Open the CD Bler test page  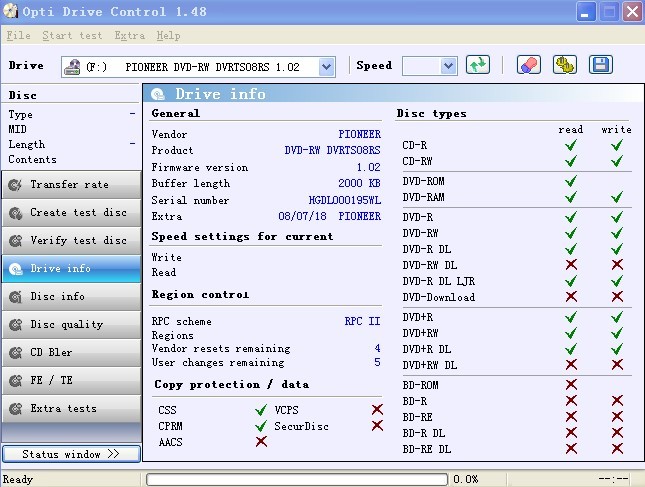coord(72,353)
